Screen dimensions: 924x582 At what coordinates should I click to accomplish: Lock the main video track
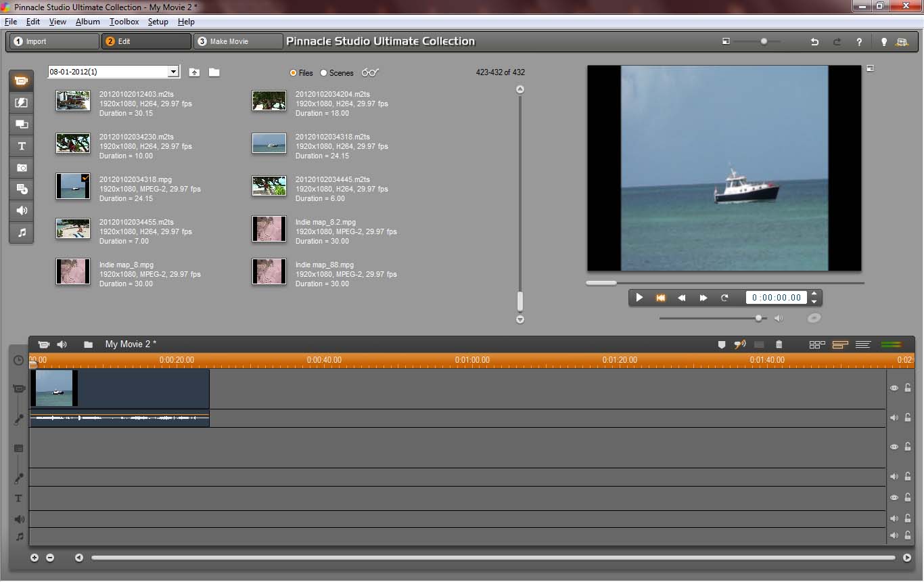pos(908,388)
